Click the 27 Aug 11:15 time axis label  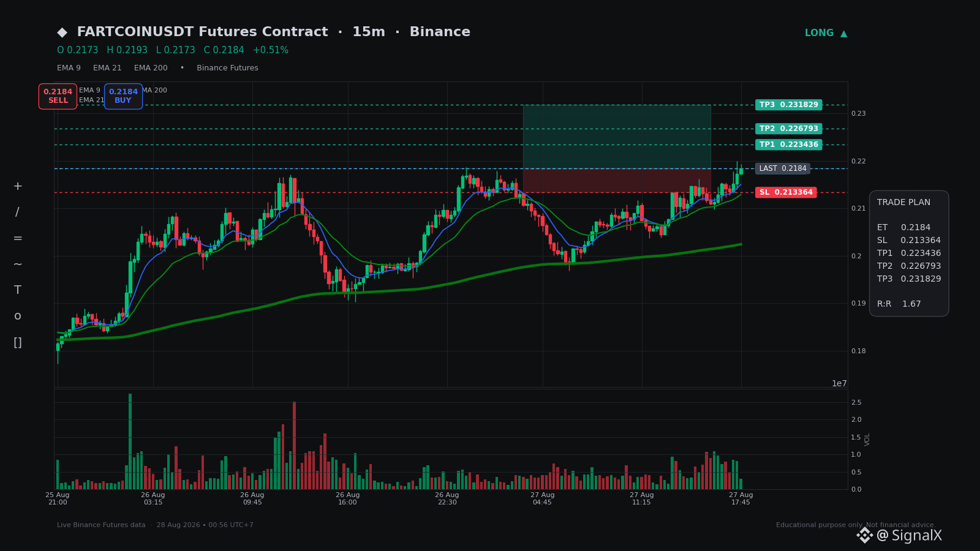(x=642, y=499)
